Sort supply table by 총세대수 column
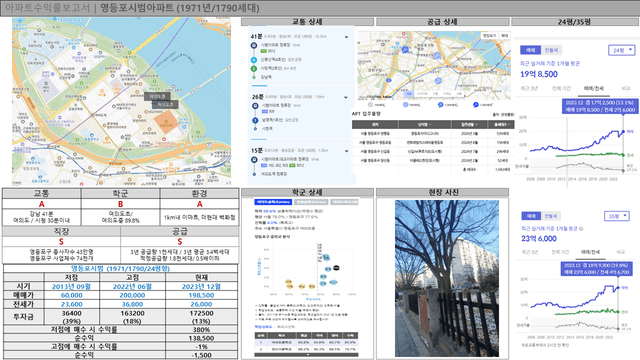The image size is (640, 360). coord(501,124)
